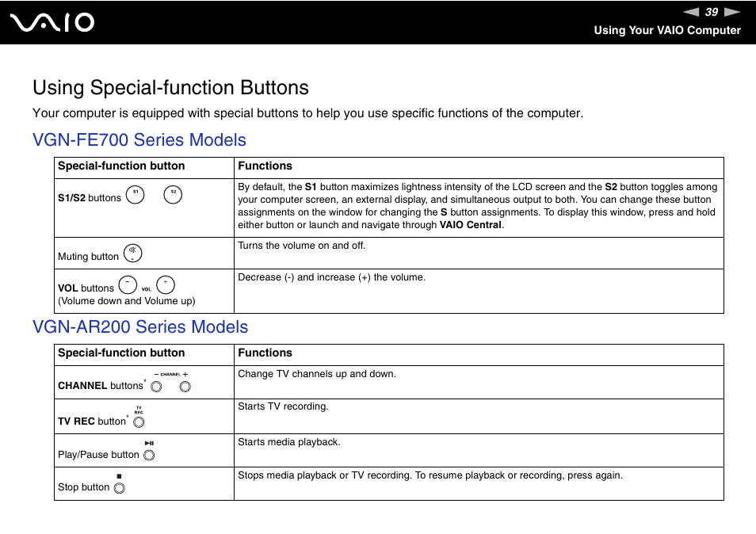Click the volume down (-) icon
Screen dimensions: 756x534
pyautogui.click(x=128, y=285)
